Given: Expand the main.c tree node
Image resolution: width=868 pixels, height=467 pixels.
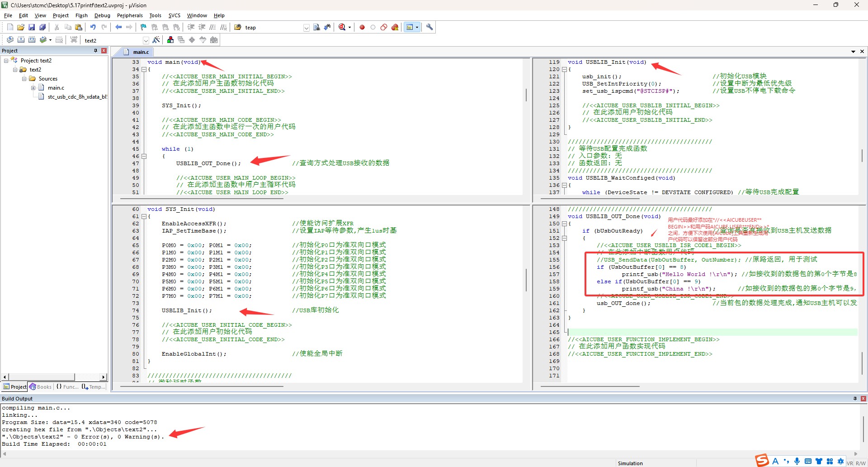Looking at the screenshot, I should point(33,88).
